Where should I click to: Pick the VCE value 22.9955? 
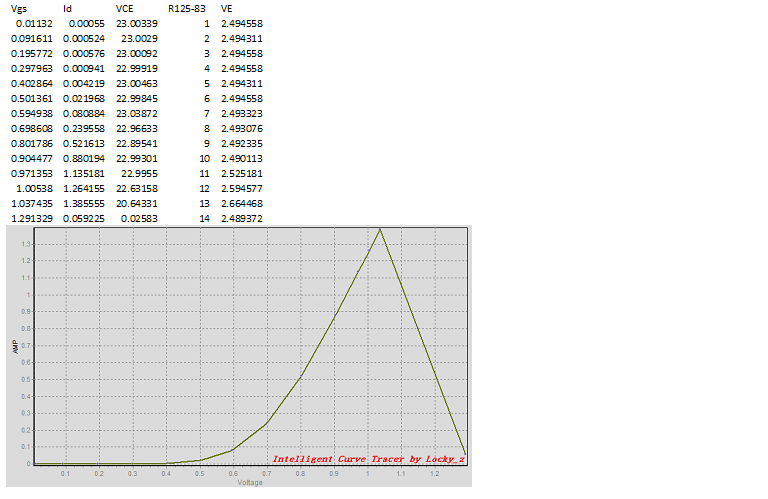click(x=140, y=174)
